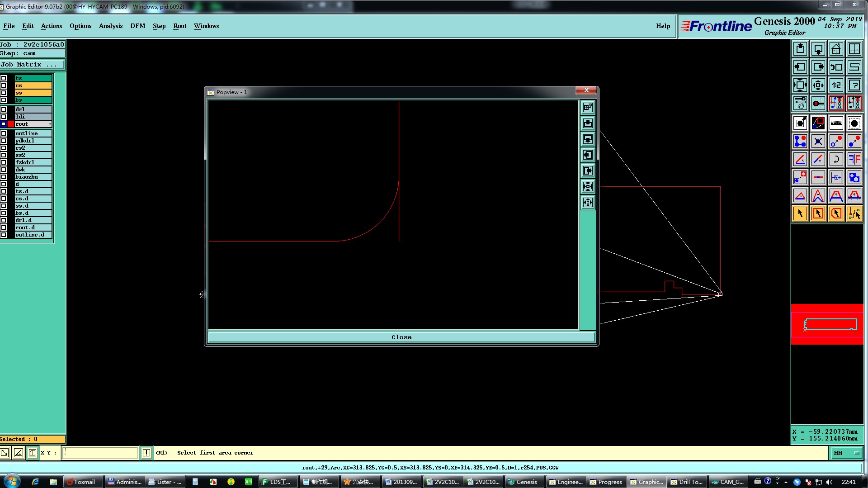This screenshot has width=868, height=488.
Task: Select the ruler measurement tool
Action: [836, 123]
